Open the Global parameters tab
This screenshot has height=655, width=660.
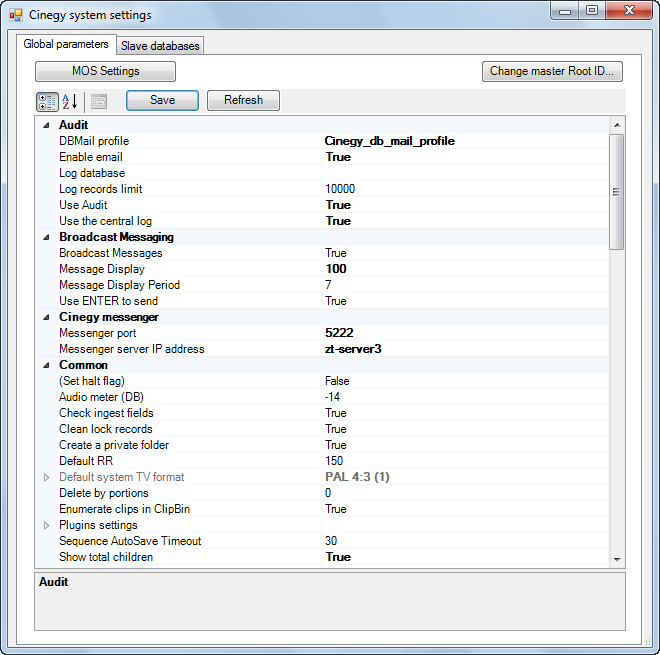point(66,44)
